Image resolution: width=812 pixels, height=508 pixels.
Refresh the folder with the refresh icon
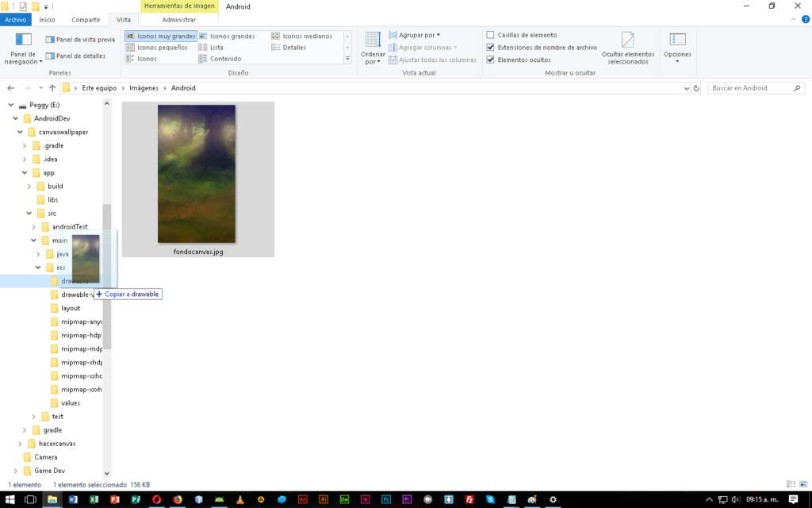[x=695, y=88]
